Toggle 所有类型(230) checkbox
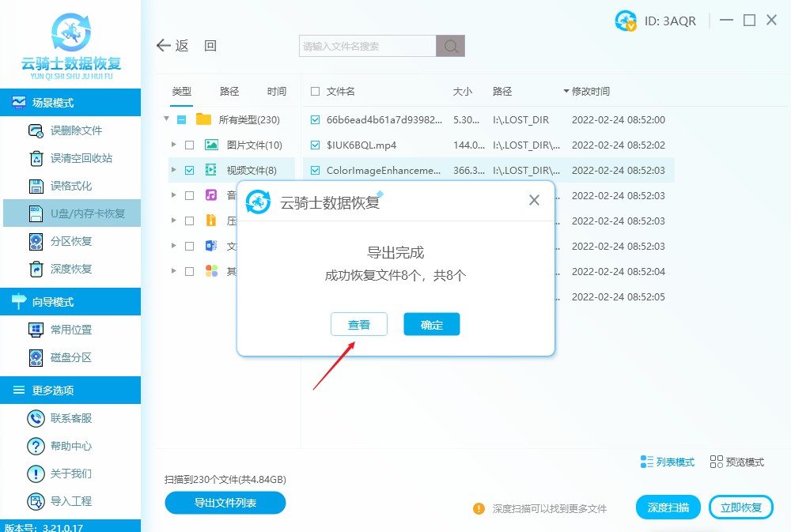Viewport: 791px width, 532px height. [x=182, y=120]
